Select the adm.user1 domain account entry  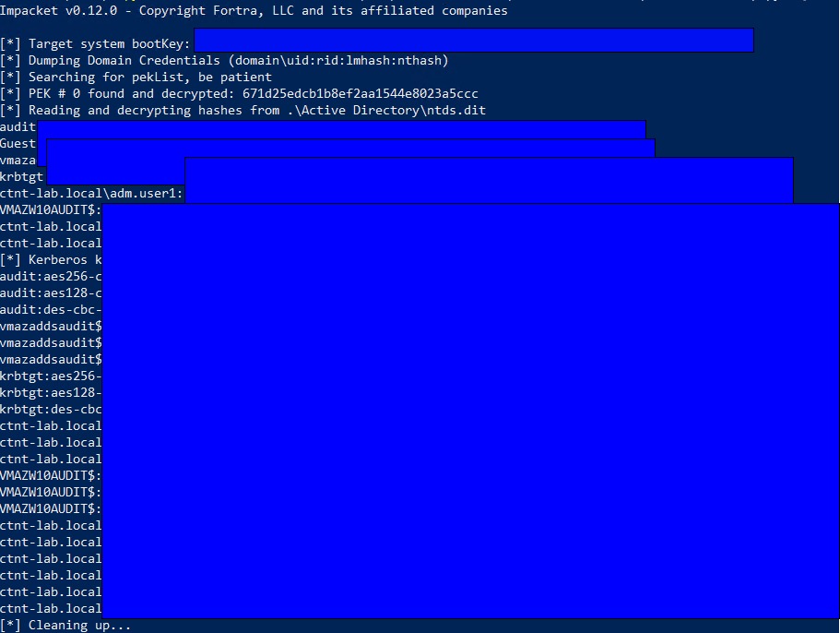pos(92,194)
